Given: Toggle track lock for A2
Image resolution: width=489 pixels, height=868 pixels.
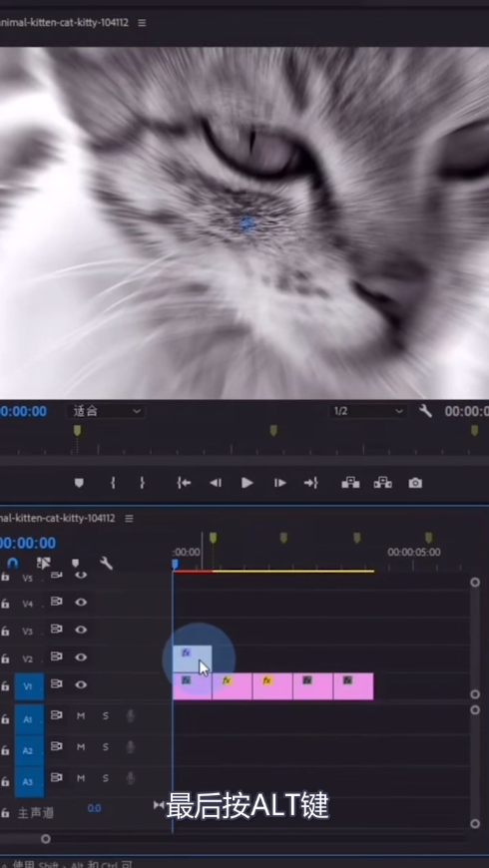Looking at the screenshot, I should click(5, 750).
